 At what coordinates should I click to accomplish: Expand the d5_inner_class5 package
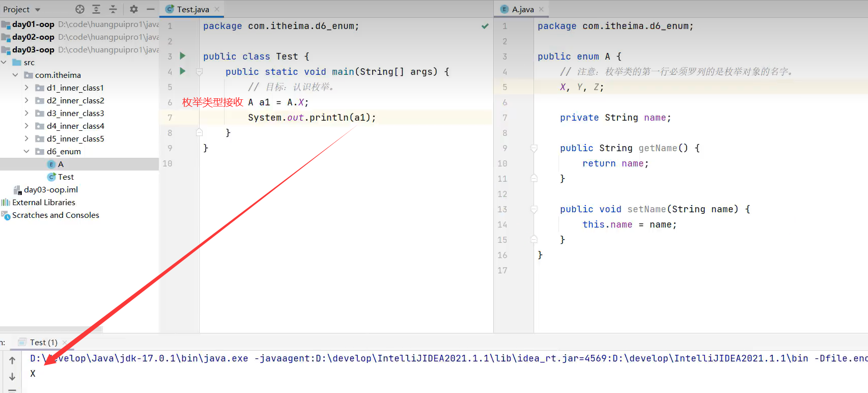coord(26,138)
